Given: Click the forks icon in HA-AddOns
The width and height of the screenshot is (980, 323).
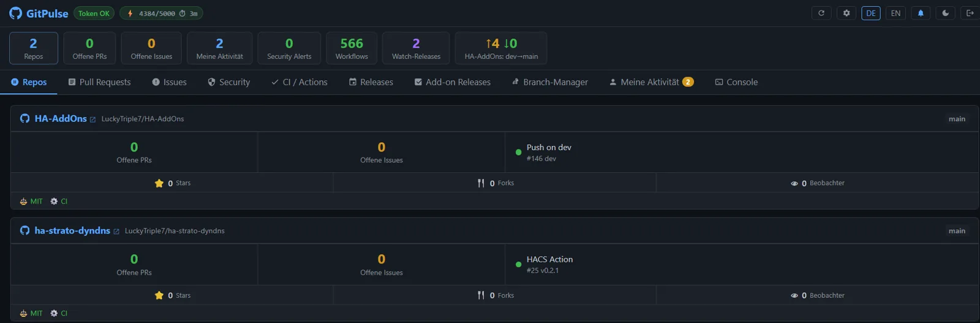Looking at the screenshot, I should pyautogui.click(x=481, y=183).
